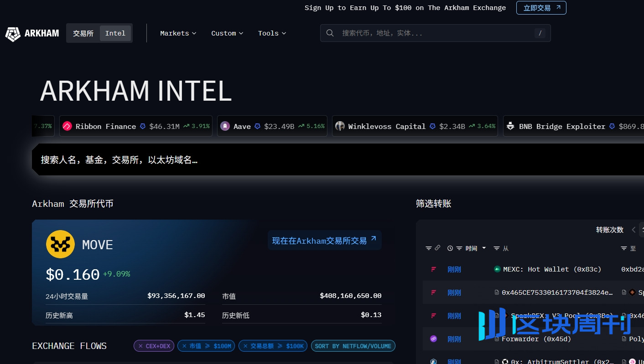Click the Polygon chain icon in Forwarder row
The height and width of the screenshot is (364, 644).
tap(433, 339)
